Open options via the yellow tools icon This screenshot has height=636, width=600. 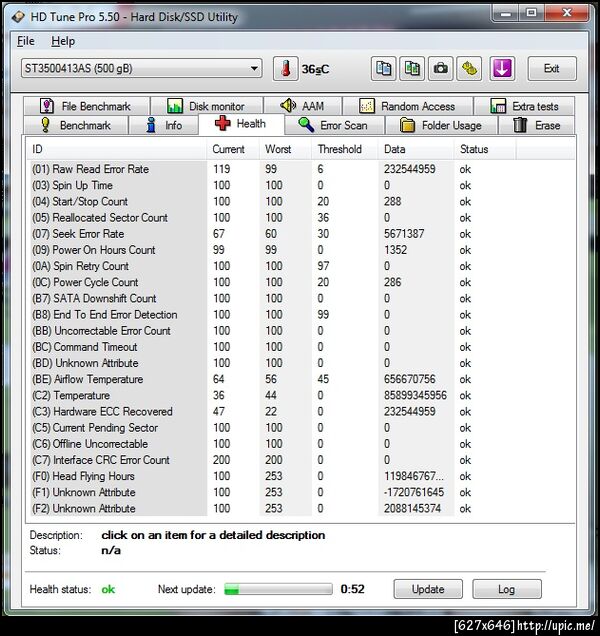click(469, 69)
